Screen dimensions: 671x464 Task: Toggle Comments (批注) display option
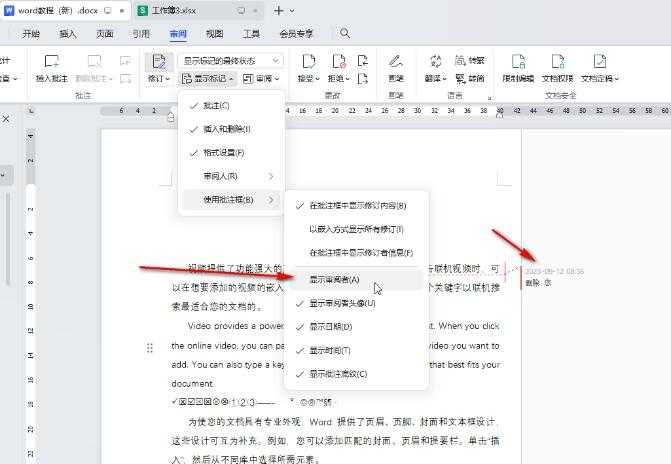pos(231,106)
